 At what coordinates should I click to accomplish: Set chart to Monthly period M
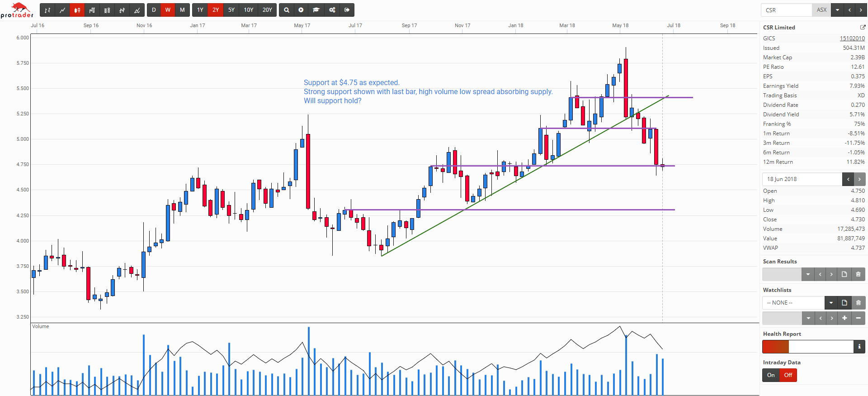click(182, 10)
